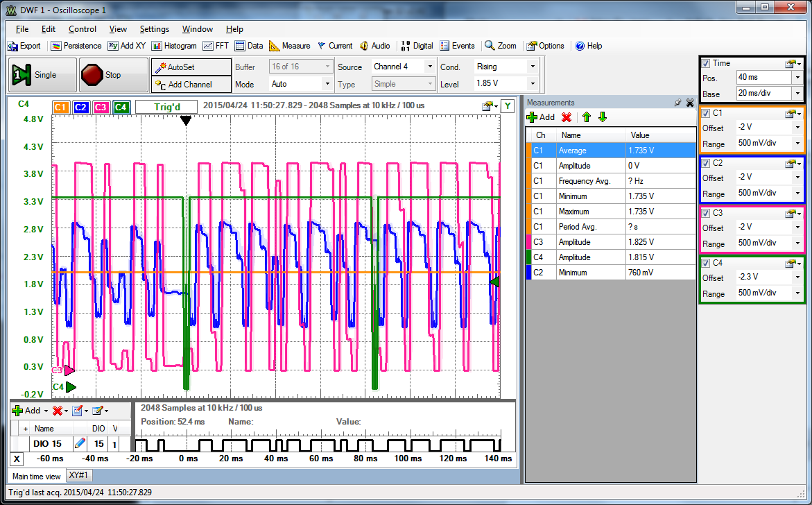This screenshot has height=505, width=812.
Task: Open the time Base 20 ms/div dropdown
Action: (x=797, y=94)
